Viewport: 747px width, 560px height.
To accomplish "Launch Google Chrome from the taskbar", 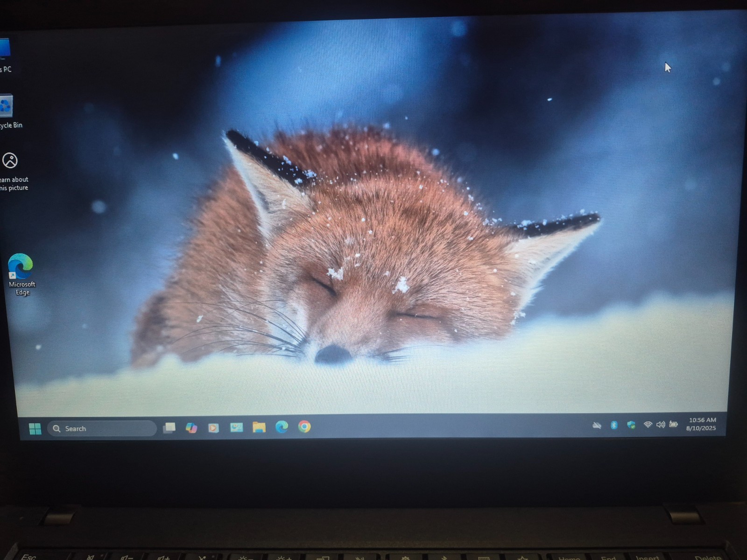I will coord(304,427).
